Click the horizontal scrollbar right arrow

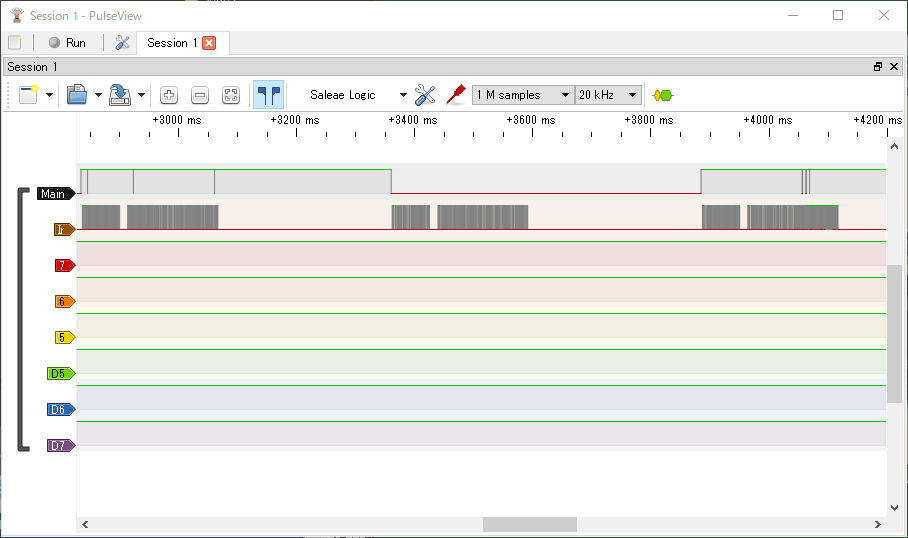(878, 524)
